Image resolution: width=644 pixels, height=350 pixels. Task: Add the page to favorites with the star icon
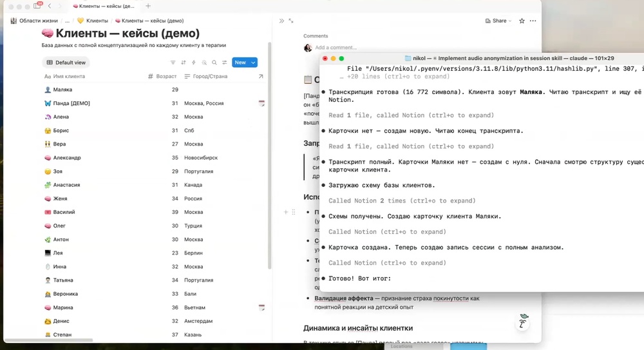click(x=522, y=21)
